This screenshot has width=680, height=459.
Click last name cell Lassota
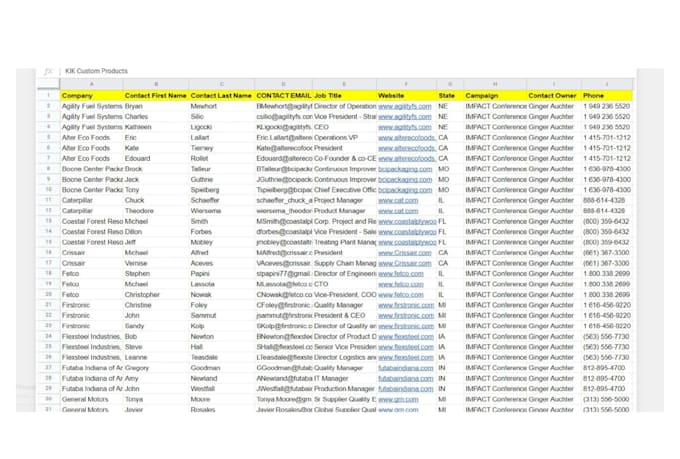click(x=222, y=284)
